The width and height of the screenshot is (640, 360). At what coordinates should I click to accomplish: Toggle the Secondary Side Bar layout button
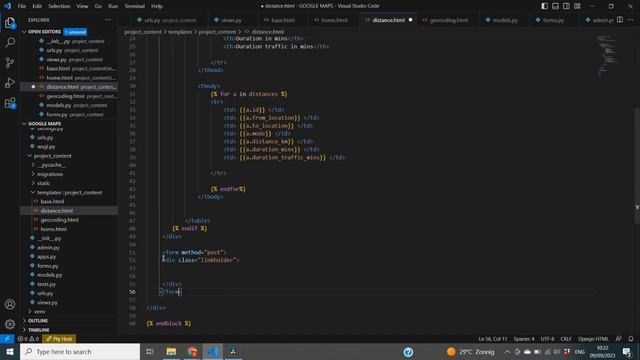click(566, 6)
